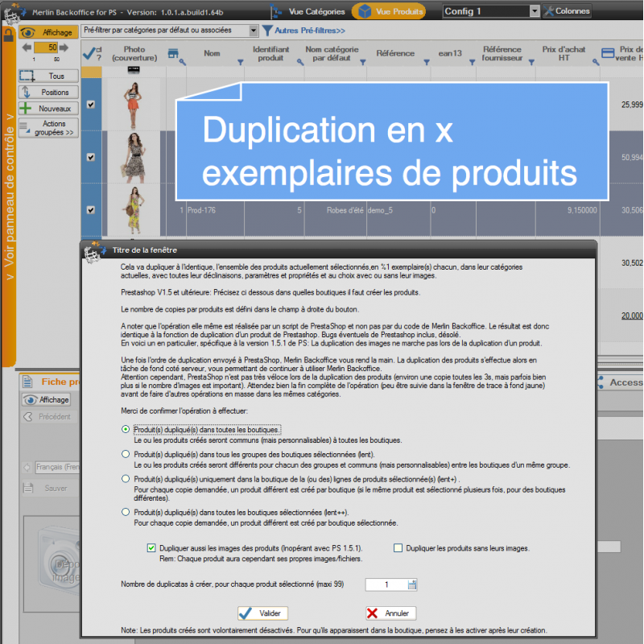Uncheck 'Dupliquer aussi les images des produits'
This screenshot has height=644, width=644.
(x=151, y=548)
